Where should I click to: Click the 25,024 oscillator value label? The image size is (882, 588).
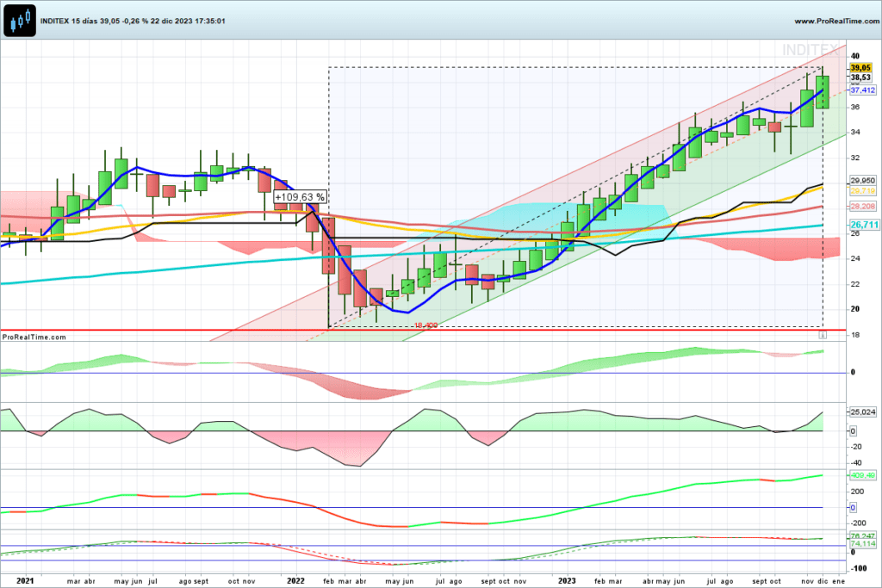tap(862, 412)
